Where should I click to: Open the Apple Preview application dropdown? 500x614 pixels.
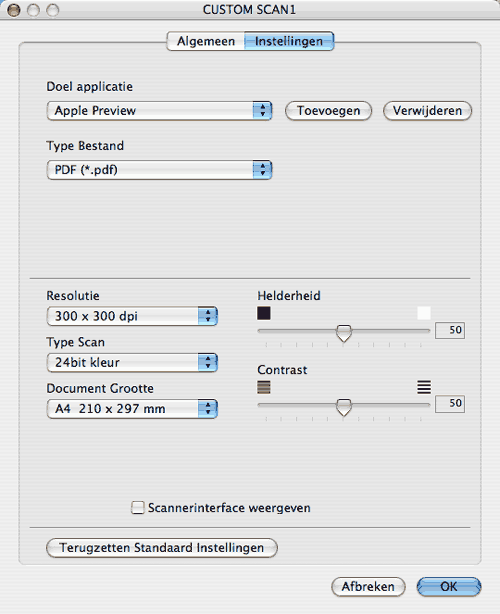[159, 110]
